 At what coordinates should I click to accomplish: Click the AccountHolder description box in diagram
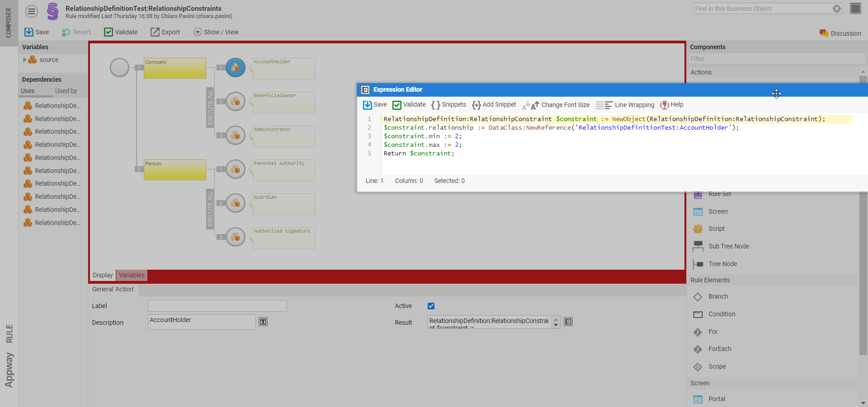[x=284, y=69]
